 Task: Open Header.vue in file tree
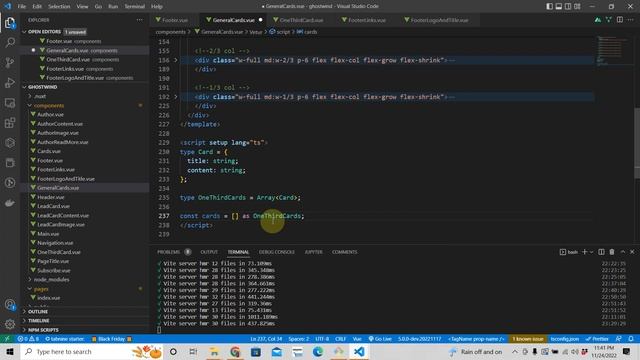coord(51,197)
